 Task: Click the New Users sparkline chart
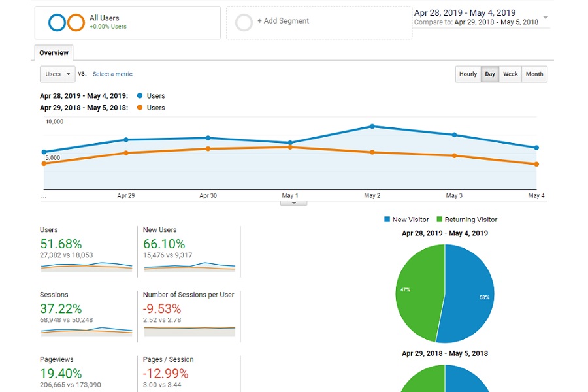pos(189,267)
